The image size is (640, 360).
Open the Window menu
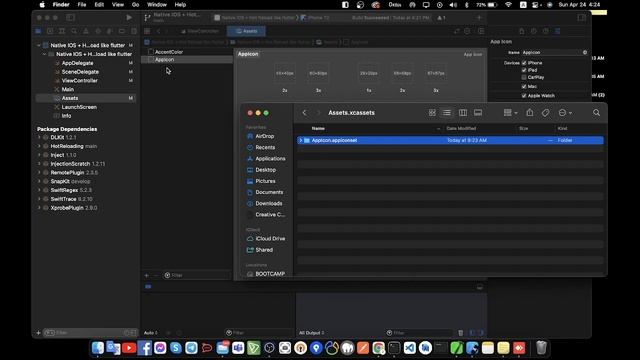(x=157, y=5)
